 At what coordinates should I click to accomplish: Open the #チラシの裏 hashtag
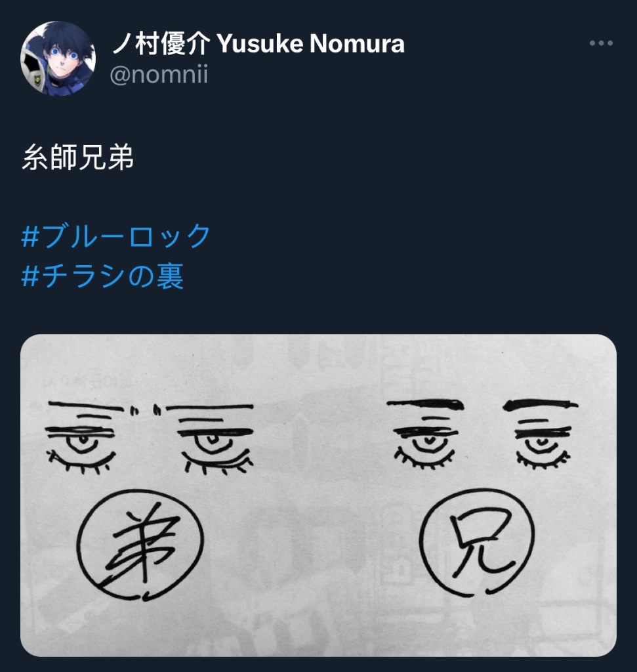click(103, 276)
